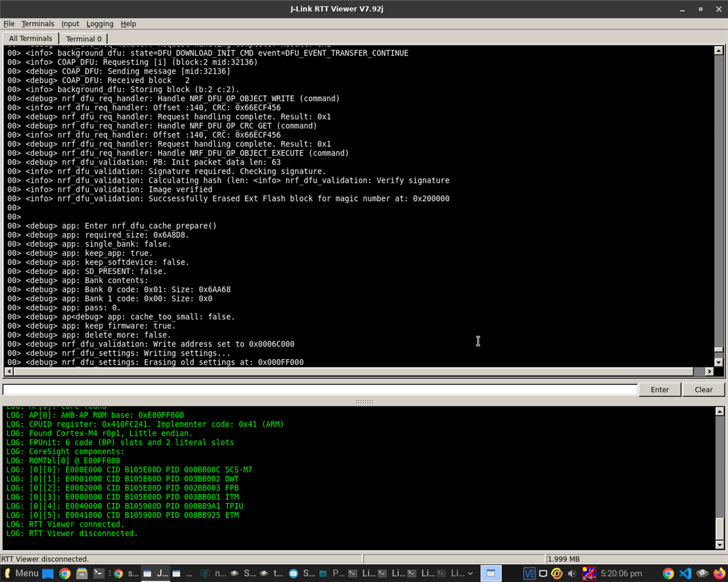Click the log pane scrollbar up arrow
Screen dimensions: 728x582
720,411
